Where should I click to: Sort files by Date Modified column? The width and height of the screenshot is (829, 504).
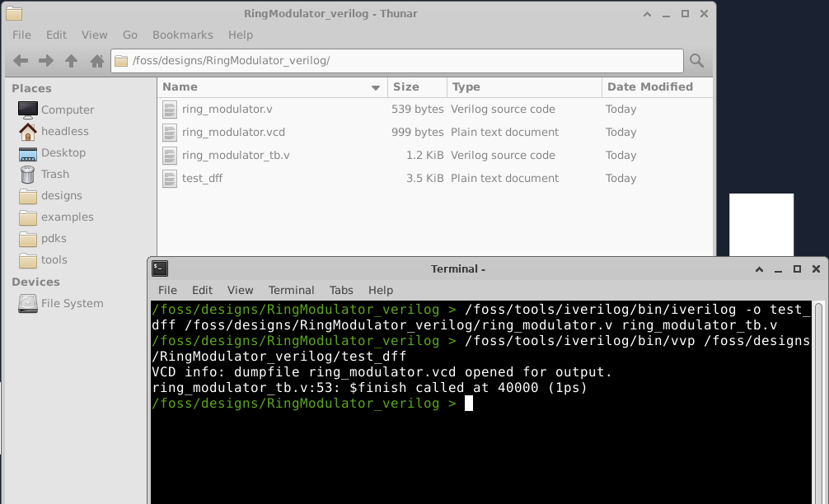click(x=649, y=87)
